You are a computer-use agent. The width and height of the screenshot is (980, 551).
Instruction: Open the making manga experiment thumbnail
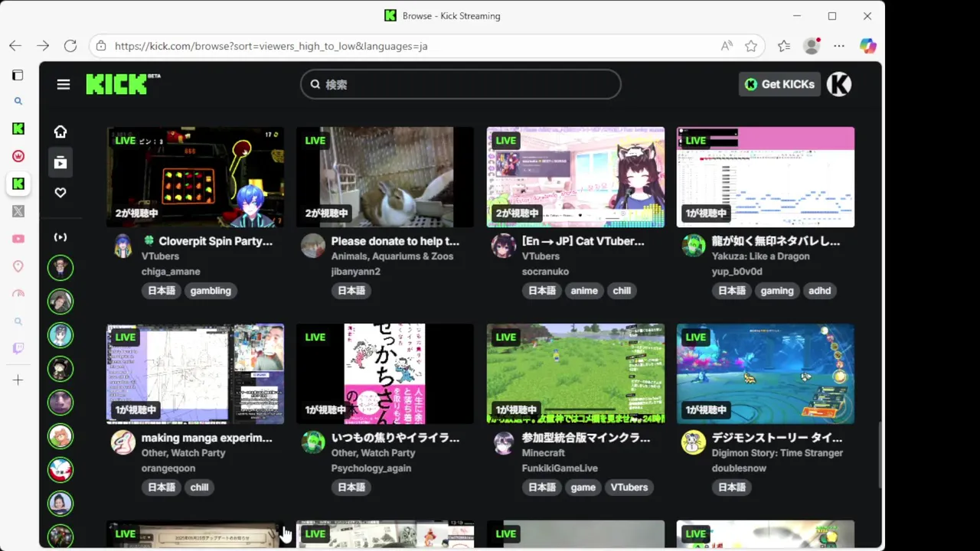click(195, 373)
